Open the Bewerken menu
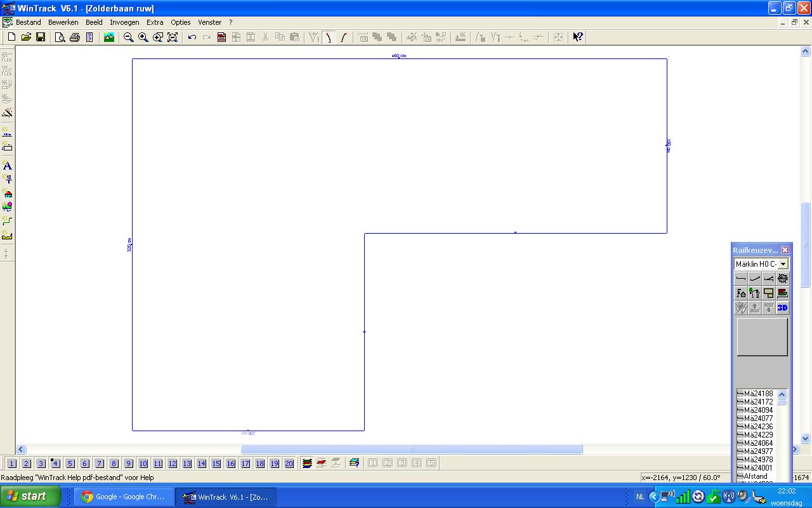This screenshot has height=508, width=812. tap(63, 22)
